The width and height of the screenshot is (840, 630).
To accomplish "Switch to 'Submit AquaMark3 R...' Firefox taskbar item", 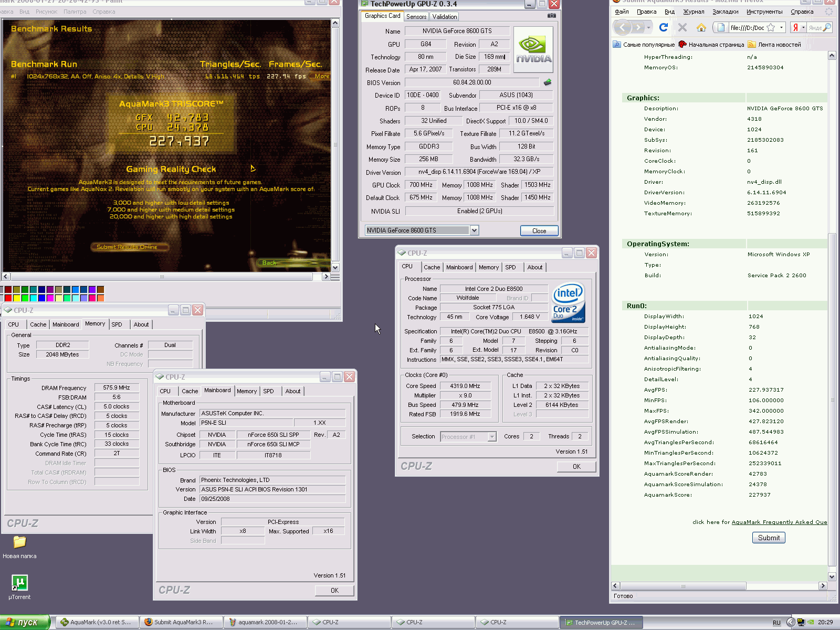I will 181,622.
